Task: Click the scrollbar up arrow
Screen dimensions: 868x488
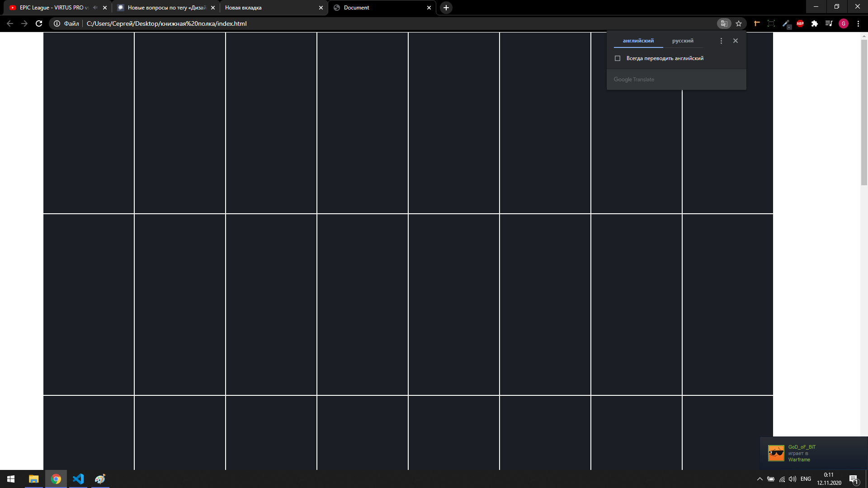Action: (864, 36)
